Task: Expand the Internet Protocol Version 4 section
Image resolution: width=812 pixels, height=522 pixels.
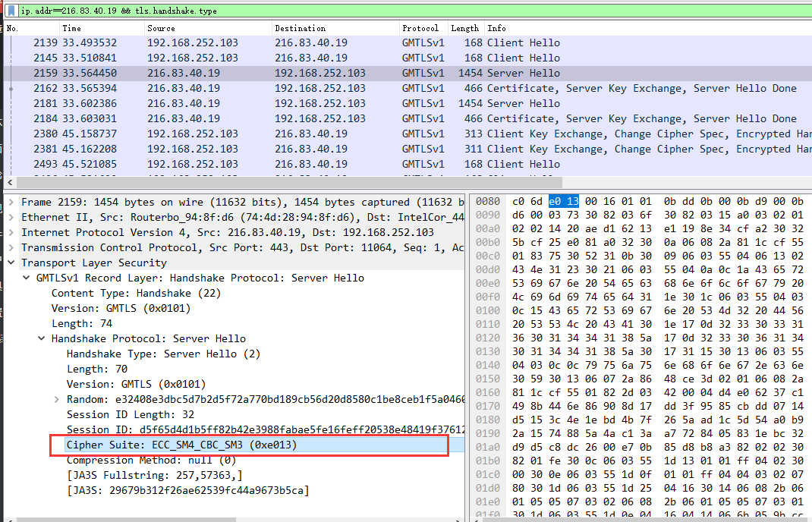Action: pos(11,232)
